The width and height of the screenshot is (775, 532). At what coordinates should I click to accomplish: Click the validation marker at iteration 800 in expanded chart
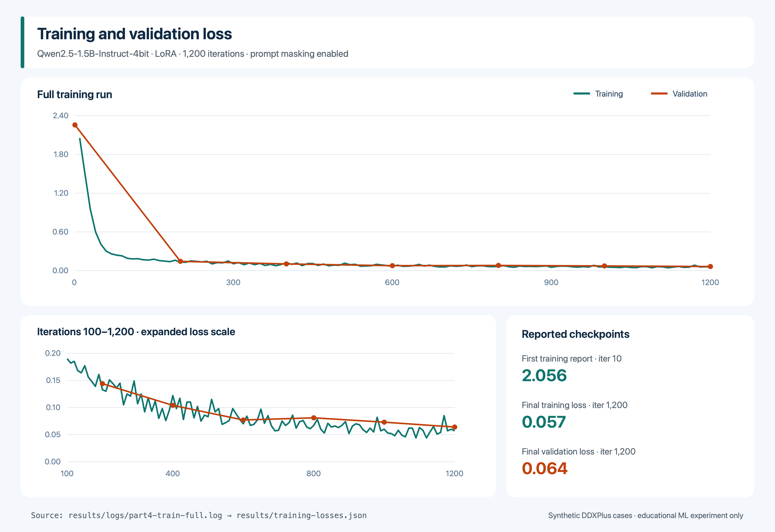point(313,418)
